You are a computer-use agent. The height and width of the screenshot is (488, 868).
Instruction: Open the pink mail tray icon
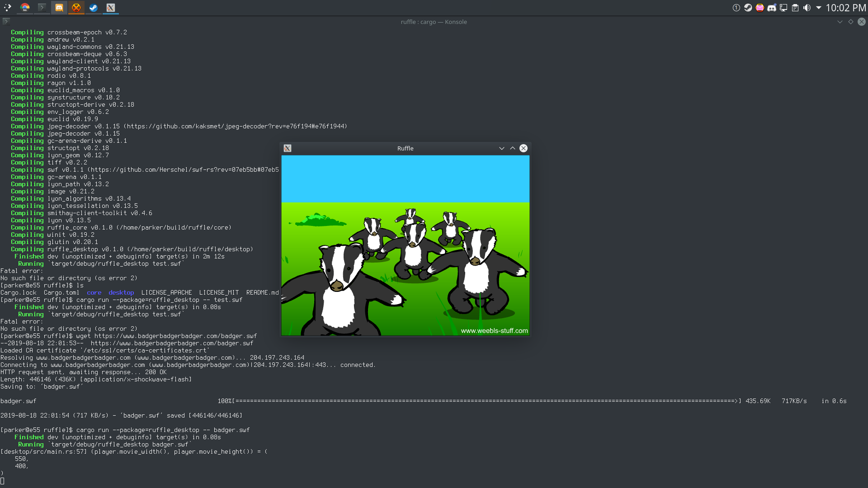(x=760, y=8)
